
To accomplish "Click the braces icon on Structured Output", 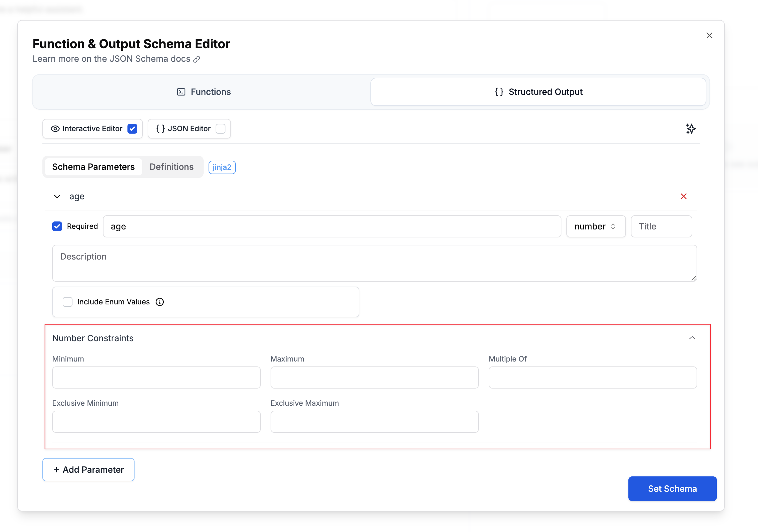I will [498, 92].
